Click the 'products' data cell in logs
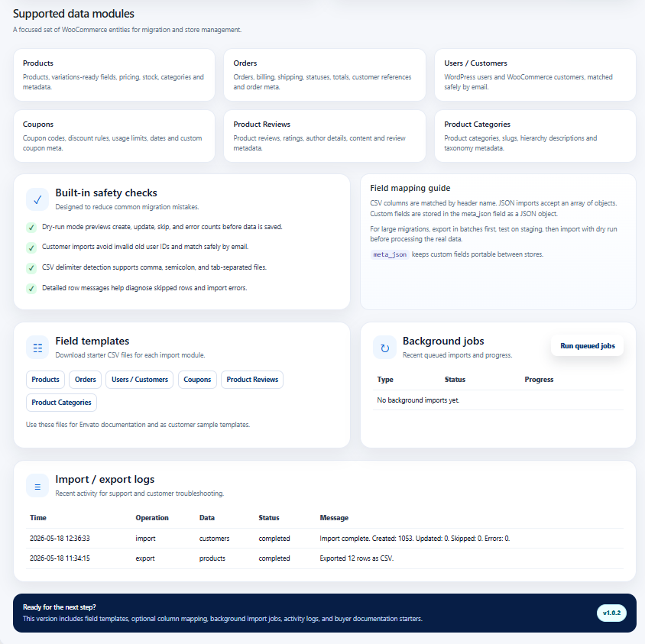 (212, 558)
